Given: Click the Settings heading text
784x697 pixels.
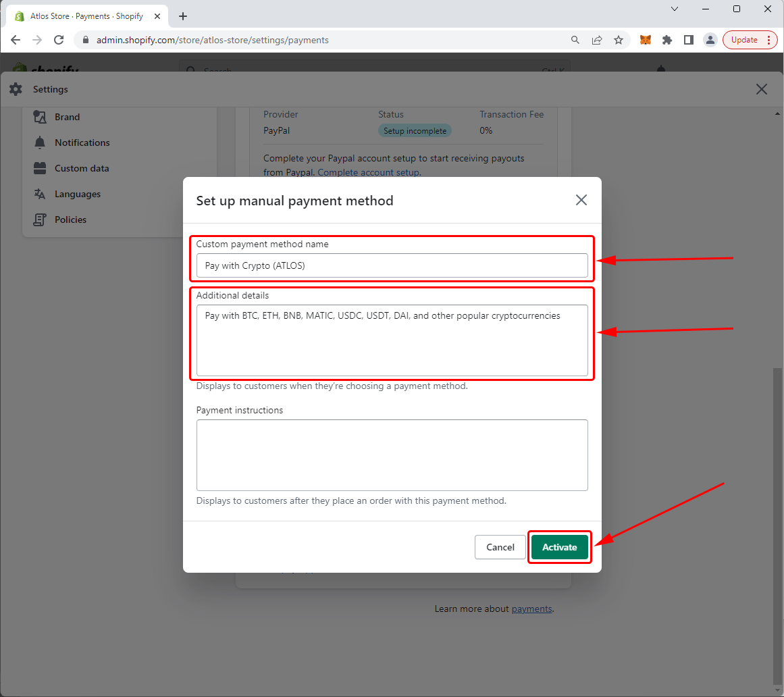Looking at the screenshot, I should [51, 90].
